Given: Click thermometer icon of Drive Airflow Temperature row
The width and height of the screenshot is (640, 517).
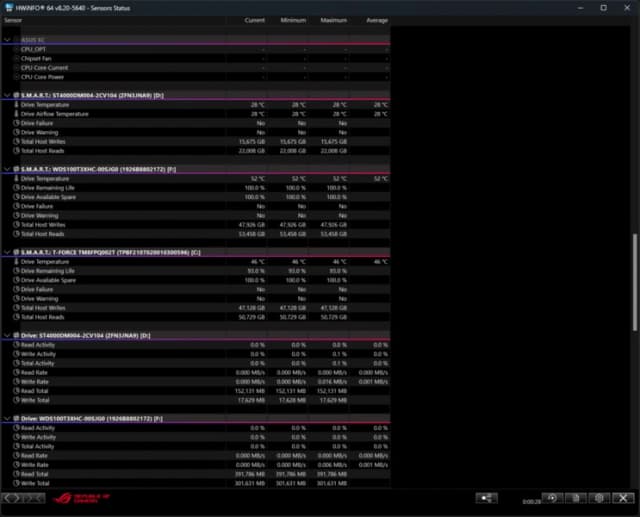Looking at the screenshot, I should [16, 114].
